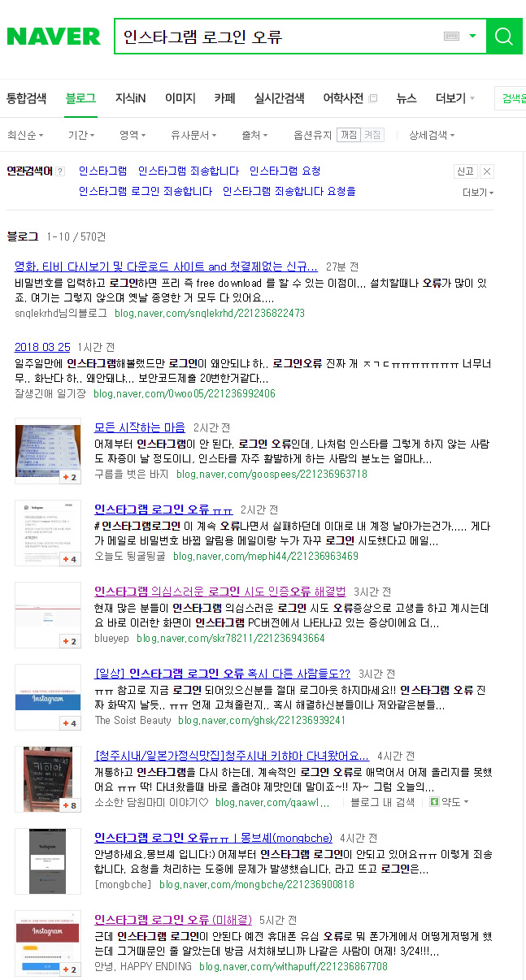Open the 기간 filter dropdown

click(x=81, y=135)
